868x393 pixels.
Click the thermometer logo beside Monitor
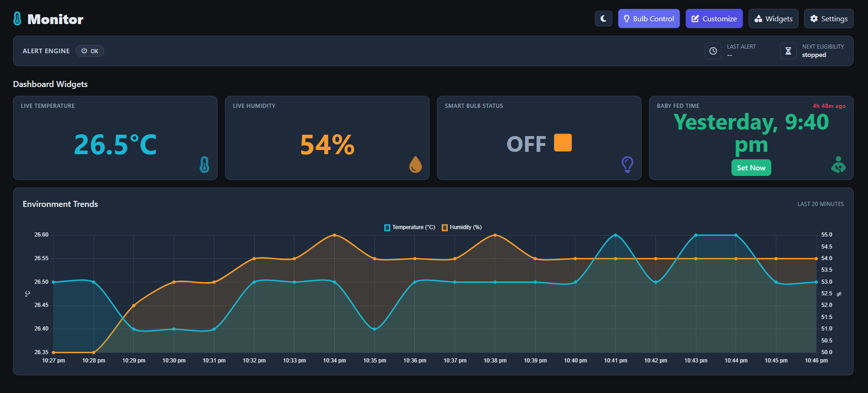click(18, 19)
